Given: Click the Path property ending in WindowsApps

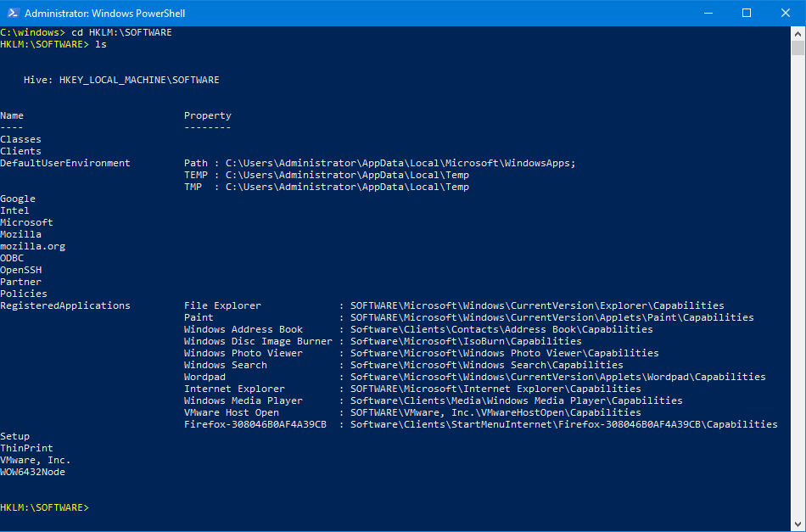Looking at the screenshot, I should (380, 163).
